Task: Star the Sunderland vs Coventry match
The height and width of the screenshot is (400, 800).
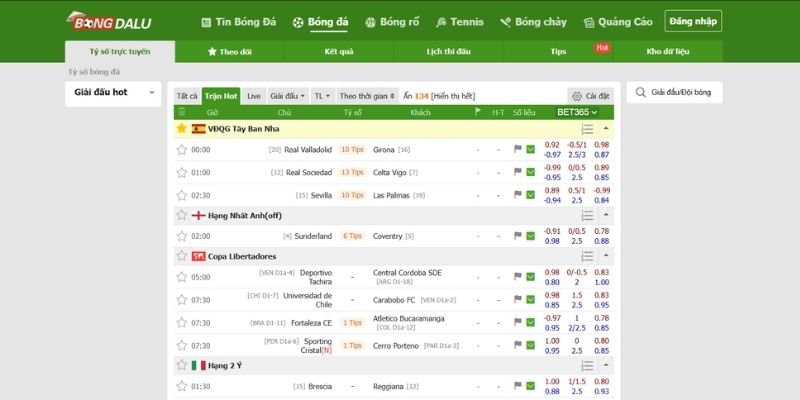Action: coord(181,236)
